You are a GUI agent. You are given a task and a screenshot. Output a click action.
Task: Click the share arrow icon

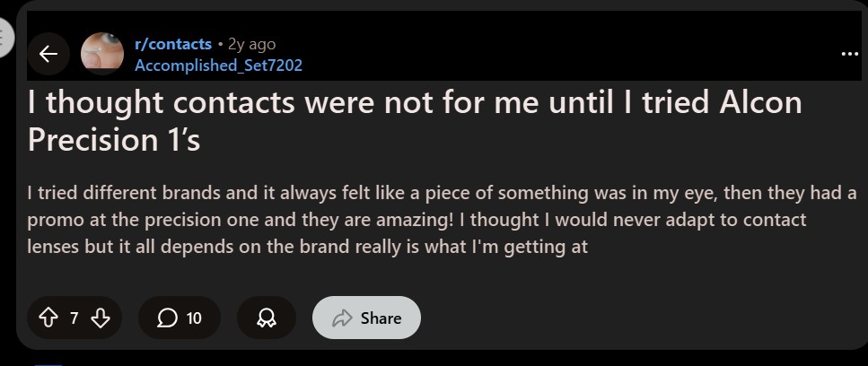pos(342,318)
